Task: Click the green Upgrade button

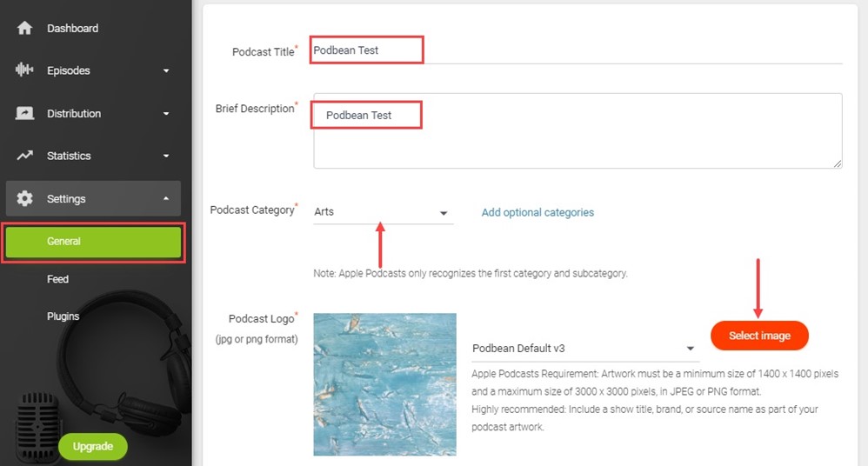Action: [x=92, y=446]
